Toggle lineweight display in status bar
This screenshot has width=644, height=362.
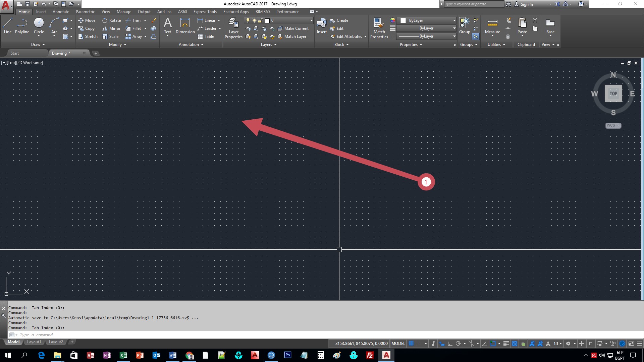[506, 344]
